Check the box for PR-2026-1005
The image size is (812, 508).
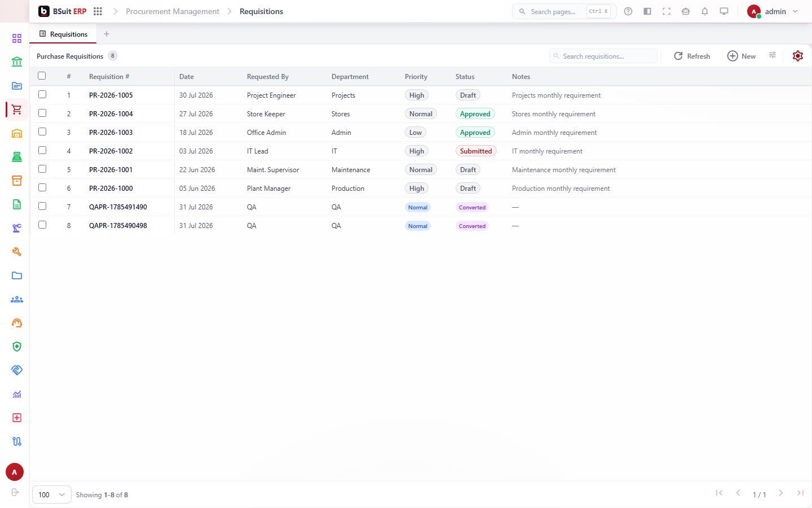point(42,94)
